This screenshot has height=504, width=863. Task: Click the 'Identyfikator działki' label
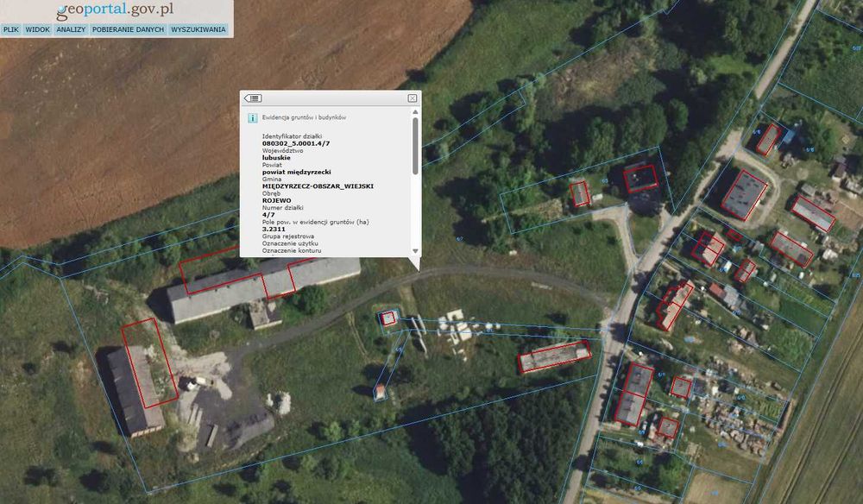[x=293, y=136]
